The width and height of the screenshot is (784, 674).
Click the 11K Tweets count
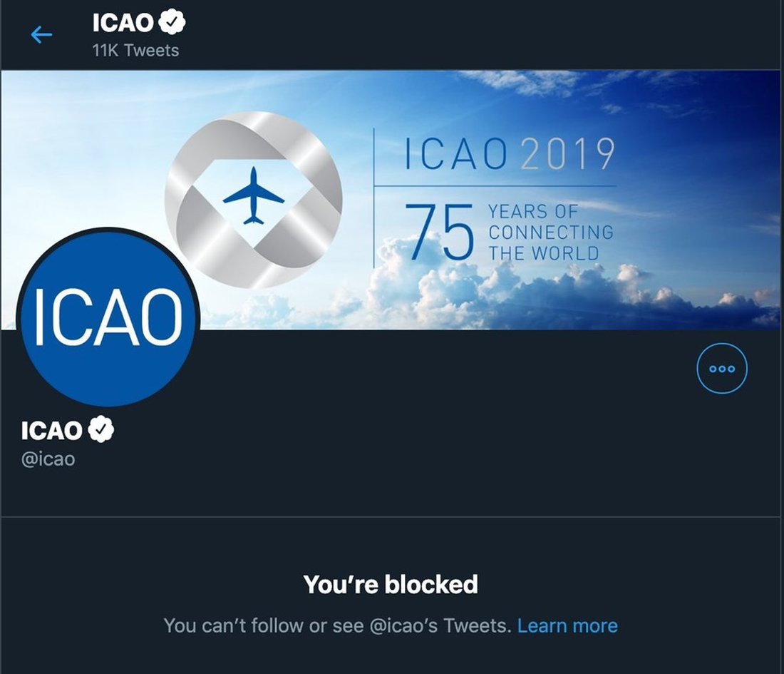pyautogui.click(x=135, y=51)
